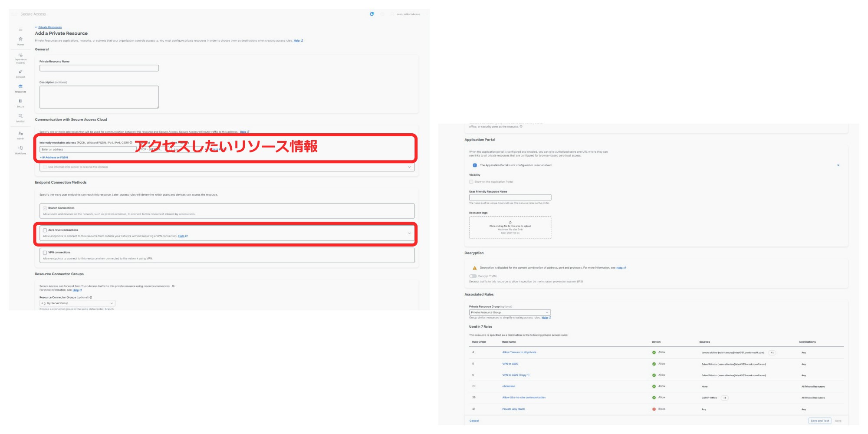Open rule Allow Site-to-site communication
The width and height of the screenshot is (868, 434).
[524, 398]
